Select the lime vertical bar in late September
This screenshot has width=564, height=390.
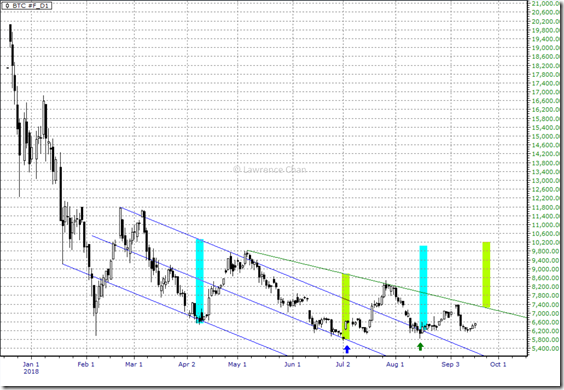pyautogui.click(x=486, y=275)
